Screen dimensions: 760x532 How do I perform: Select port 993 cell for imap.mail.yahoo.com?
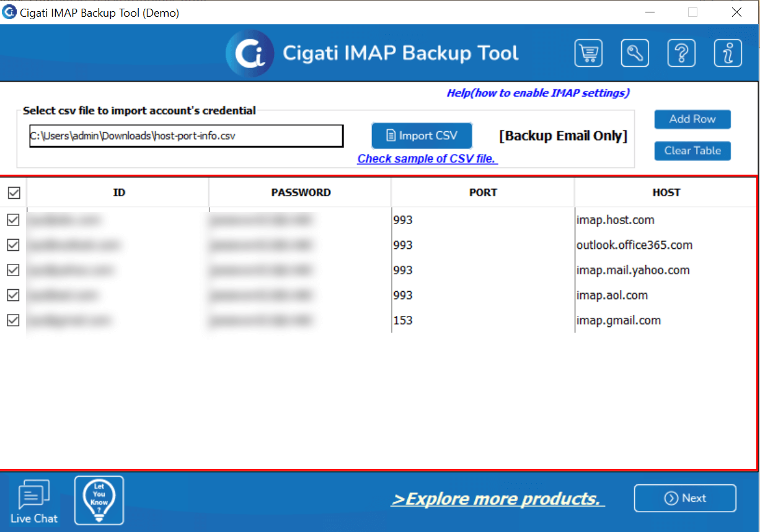click(x=483, y=270)
